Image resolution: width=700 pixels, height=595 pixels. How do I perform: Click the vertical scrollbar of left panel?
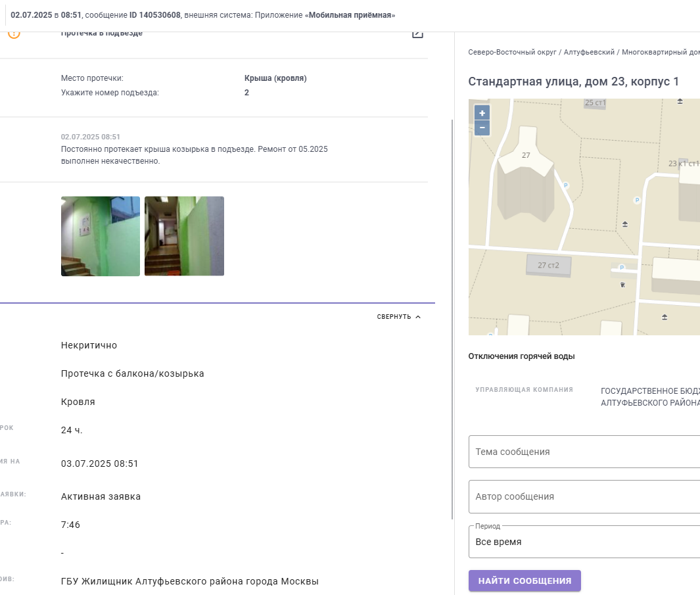[452, 320]
